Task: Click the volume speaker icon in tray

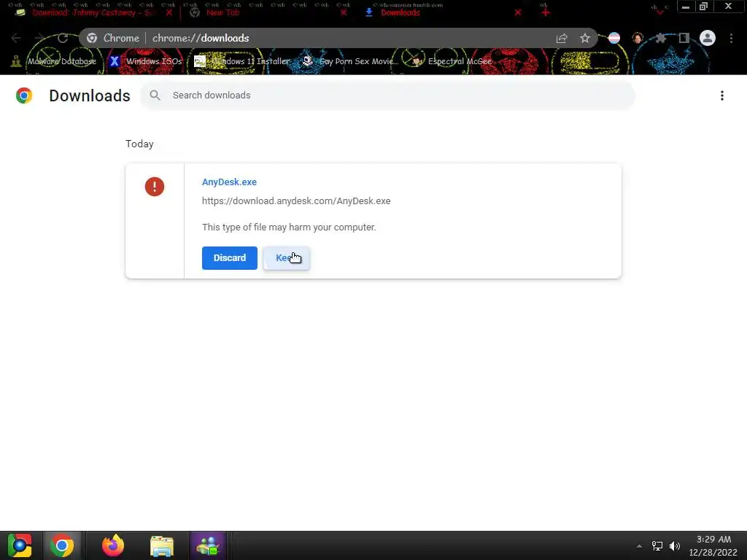Action: tap(675, 546)
